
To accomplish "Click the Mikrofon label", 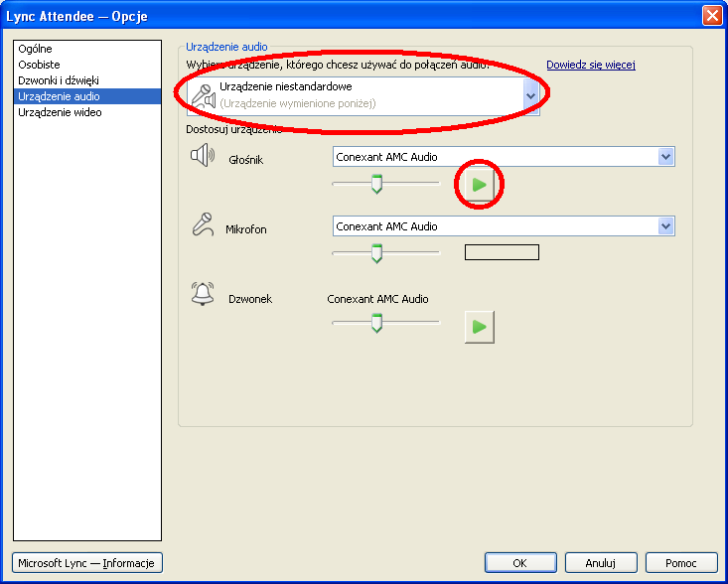I will click(246, 229).
